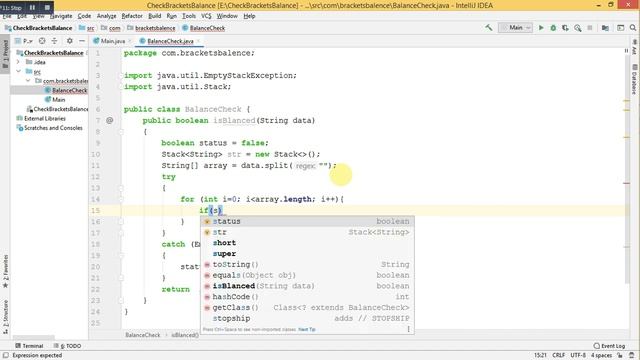Click the Build project hammer icon
This screenshot has height=360, width=640.
tap(489, 28)
